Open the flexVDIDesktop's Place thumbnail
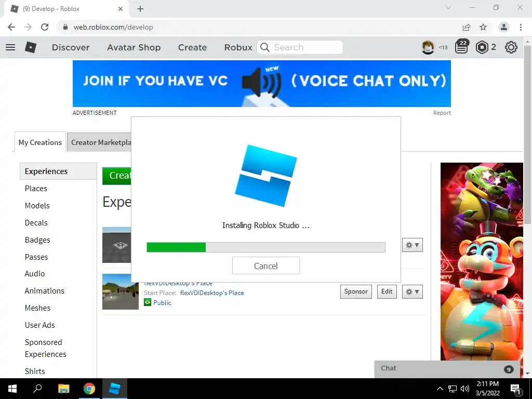The width and height of the screenshot is (532, 399). pos(121,292)
